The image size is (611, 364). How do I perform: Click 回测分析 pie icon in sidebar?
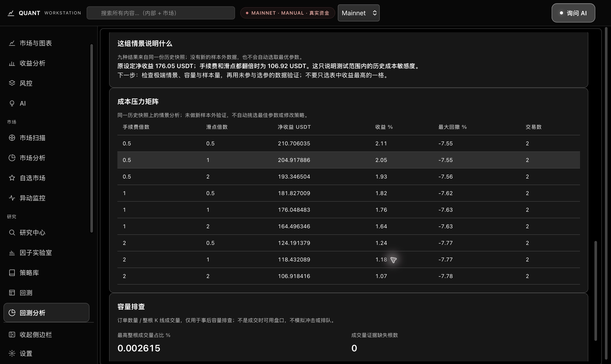[x=12, y=313]
